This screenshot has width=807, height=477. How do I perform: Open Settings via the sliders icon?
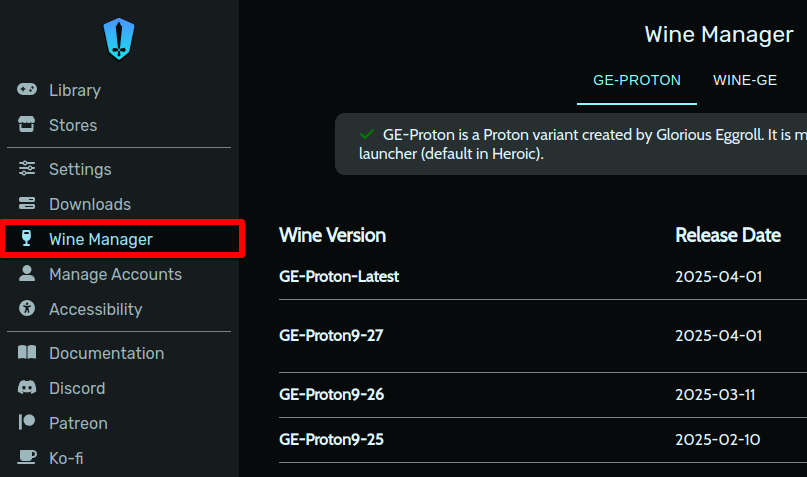27,169
